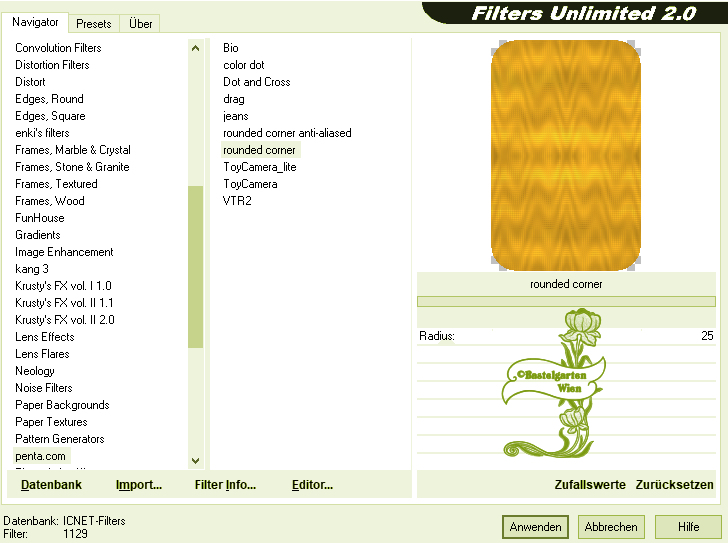The image size is (728, 543).
Task: Select Edges, Round category
Action: point(49,99)
